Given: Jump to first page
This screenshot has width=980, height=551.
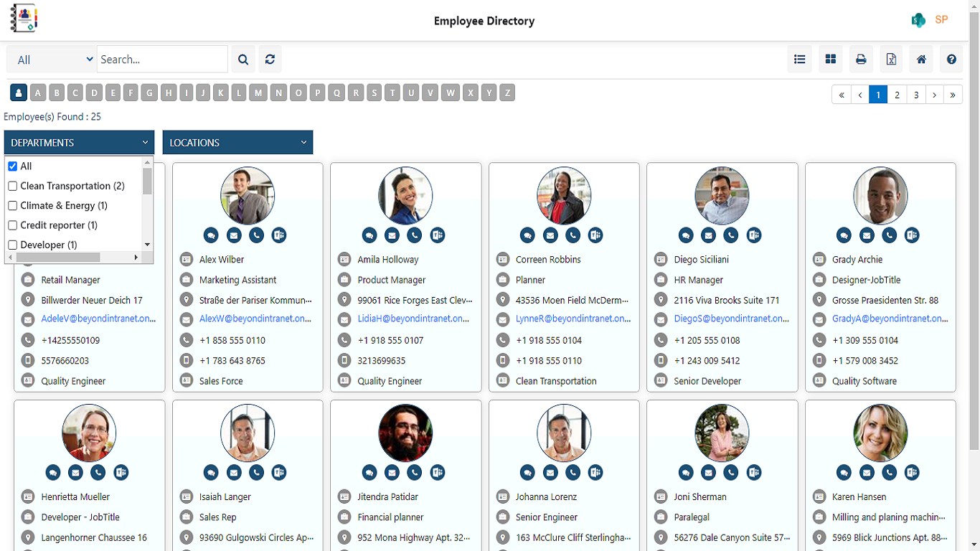Looking at the screenshot, I should click(841, 95).
